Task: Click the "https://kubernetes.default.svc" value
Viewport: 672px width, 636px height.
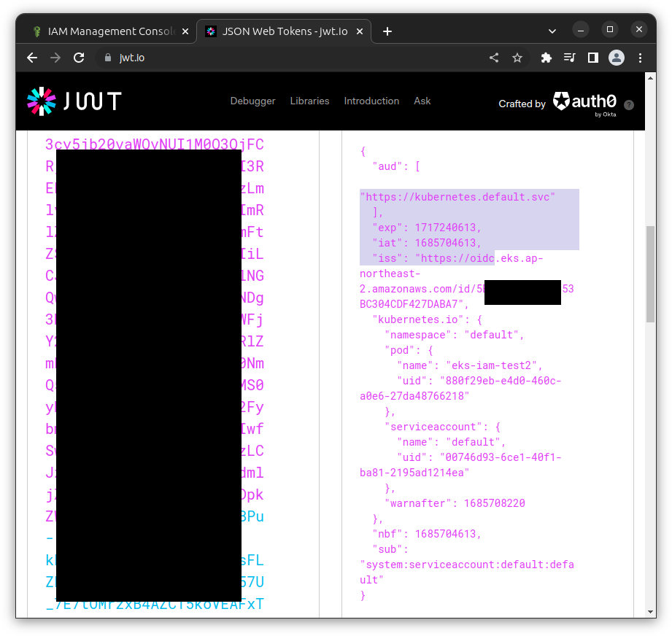Action: click(x=457, y=197)
